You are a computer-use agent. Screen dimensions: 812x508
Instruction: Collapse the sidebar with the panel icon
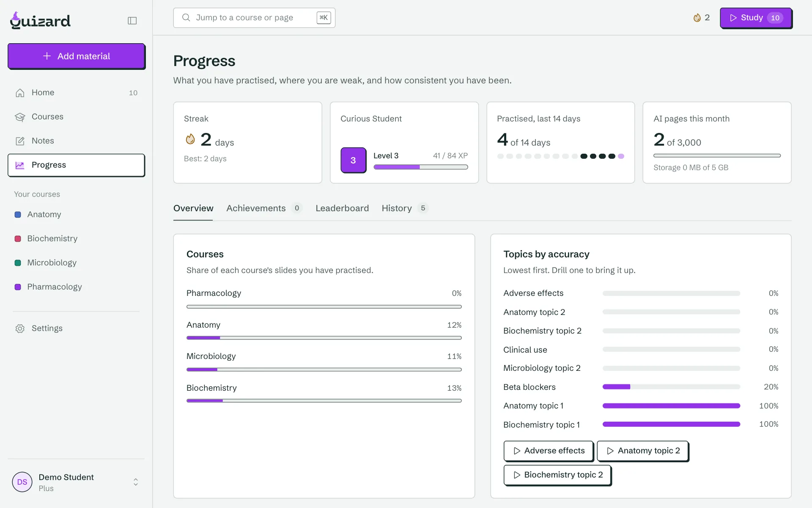pos(132,21)
